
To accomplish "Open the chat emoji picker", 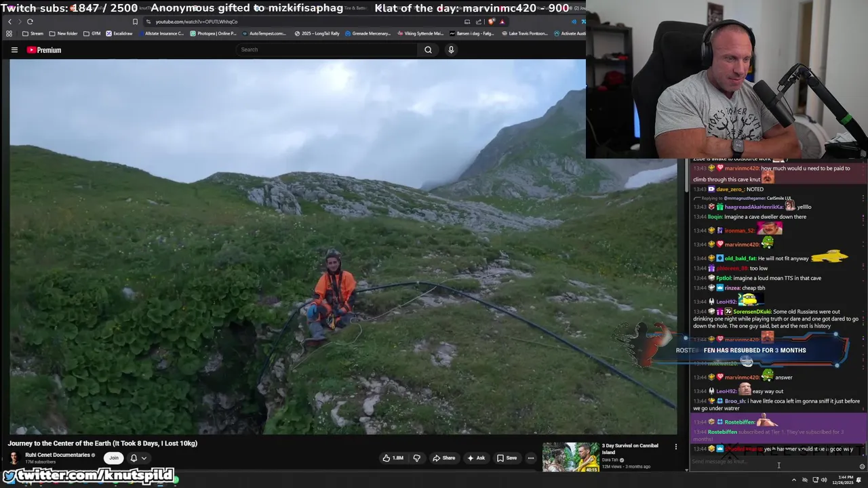I will (x=862, y=466).
